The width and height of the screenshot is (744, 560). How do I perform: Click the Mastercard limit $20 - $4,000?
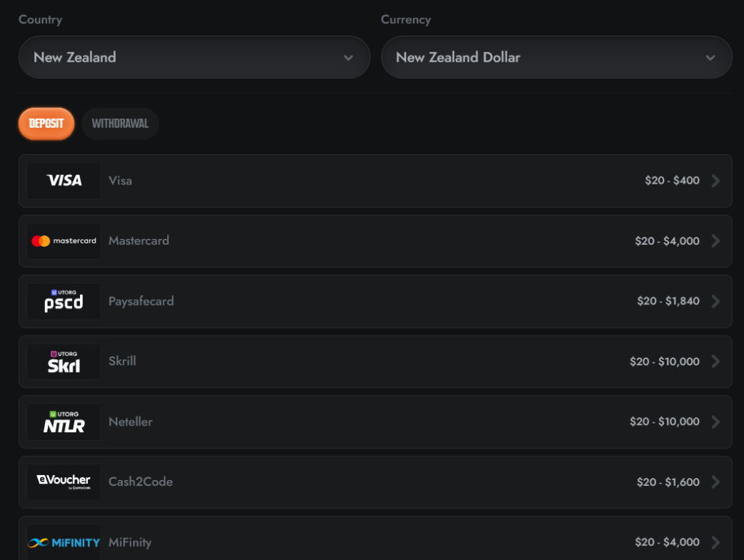pos(667,241)
